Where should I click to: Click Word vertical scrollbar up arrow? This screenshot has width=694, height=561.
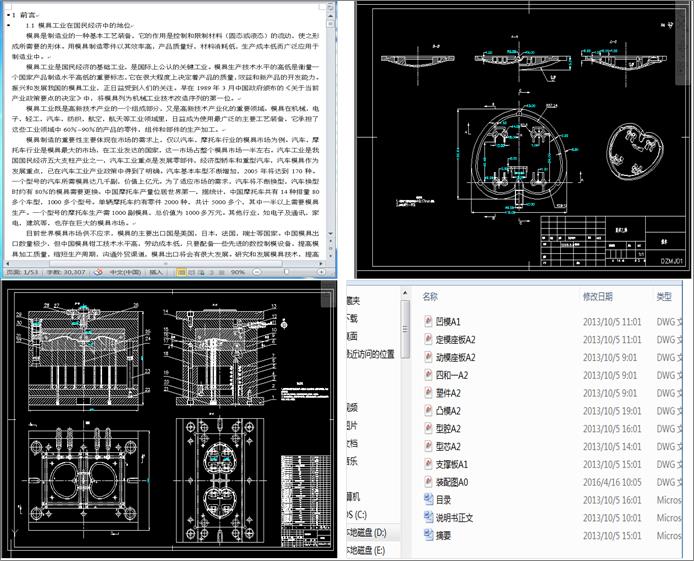tap(330, 15)
